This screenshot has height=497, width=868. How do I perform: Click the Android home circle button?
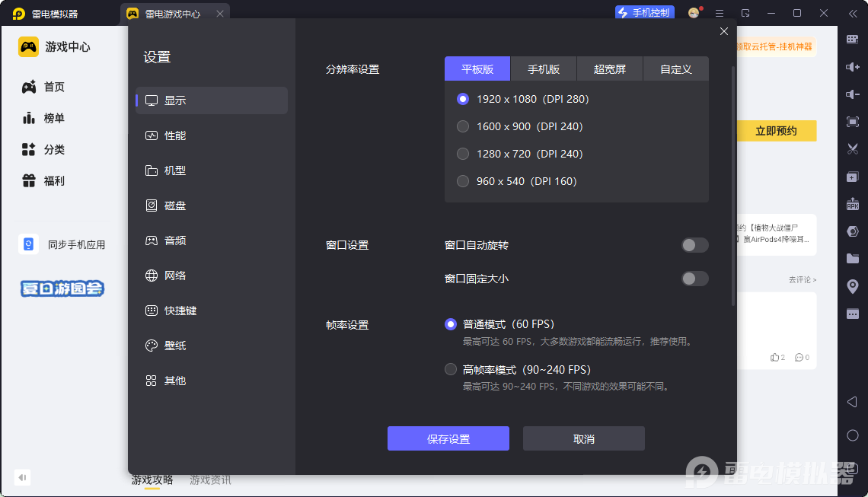[x=853, y=435]
